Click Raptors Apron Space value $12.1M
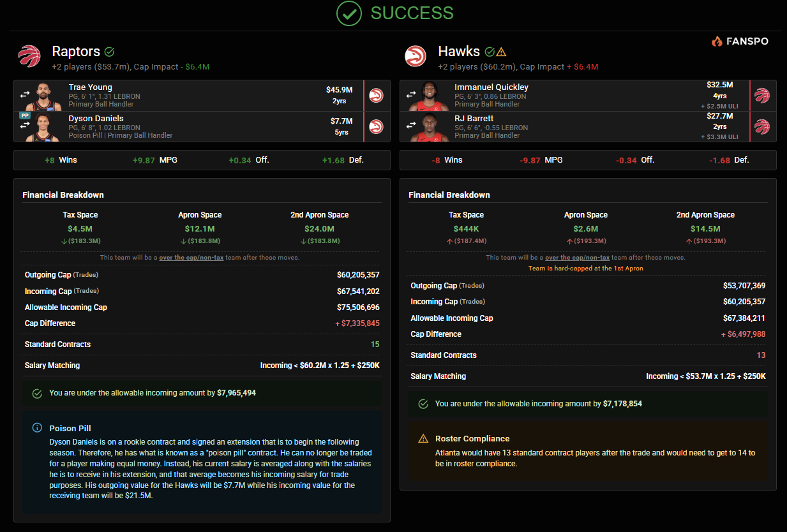Screen dimensions: 787x532 click(200, 229)
